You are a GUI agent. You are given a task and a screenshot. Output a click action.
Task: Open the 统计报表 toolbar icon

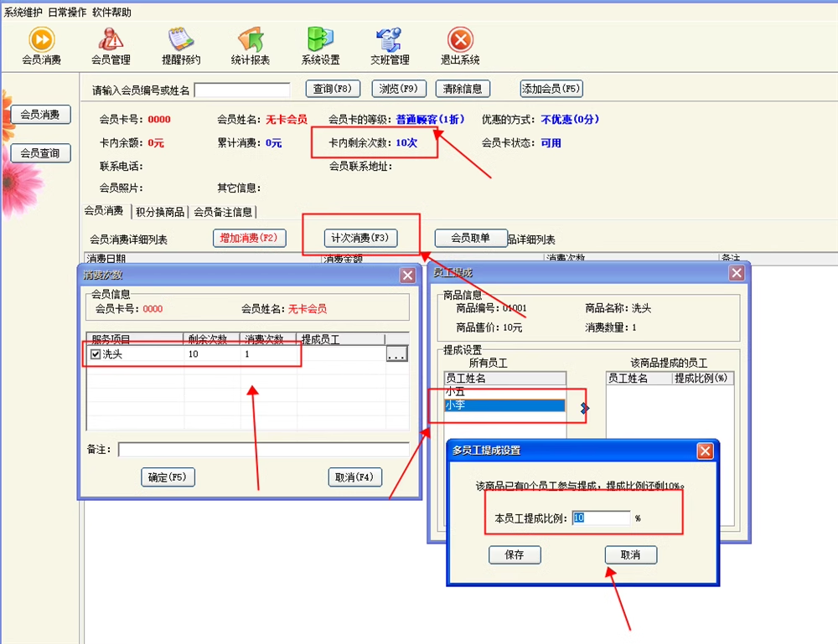[x=250, y=46]
